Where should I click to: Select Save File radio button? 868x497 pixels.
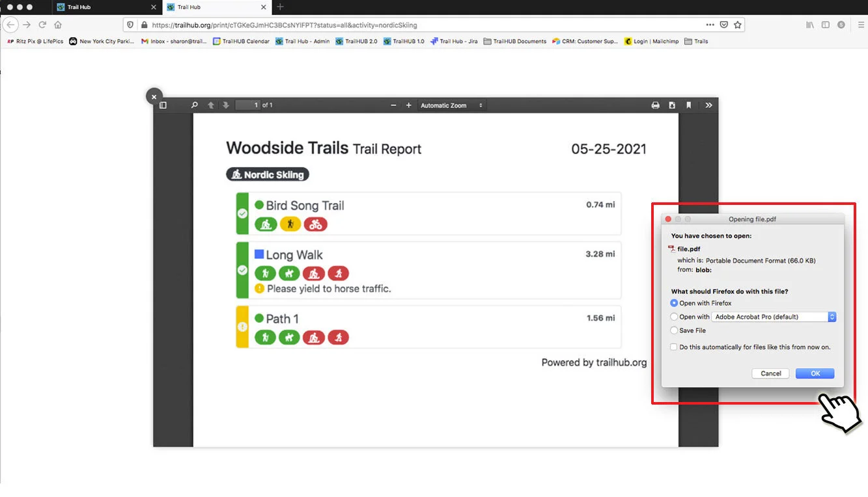674,330
